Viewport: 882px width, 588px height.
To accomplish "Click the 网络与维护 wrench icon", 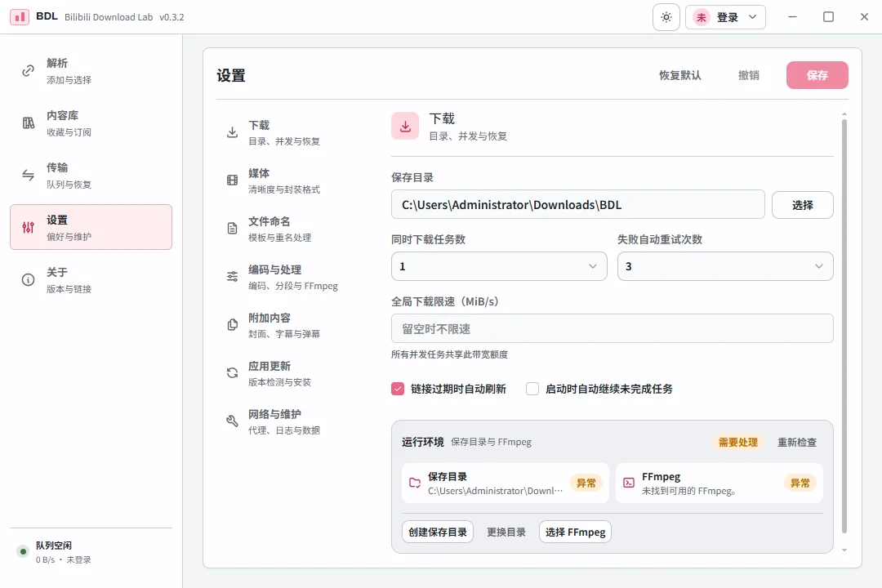I will pos(232,421).
